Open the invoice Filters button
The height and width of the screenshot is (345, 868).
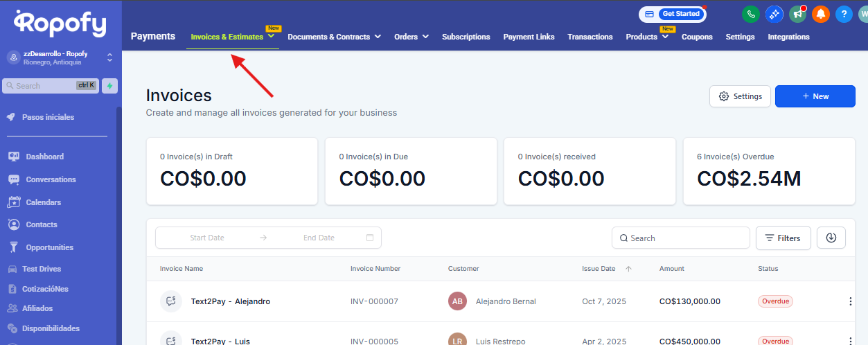pos(783,238)
